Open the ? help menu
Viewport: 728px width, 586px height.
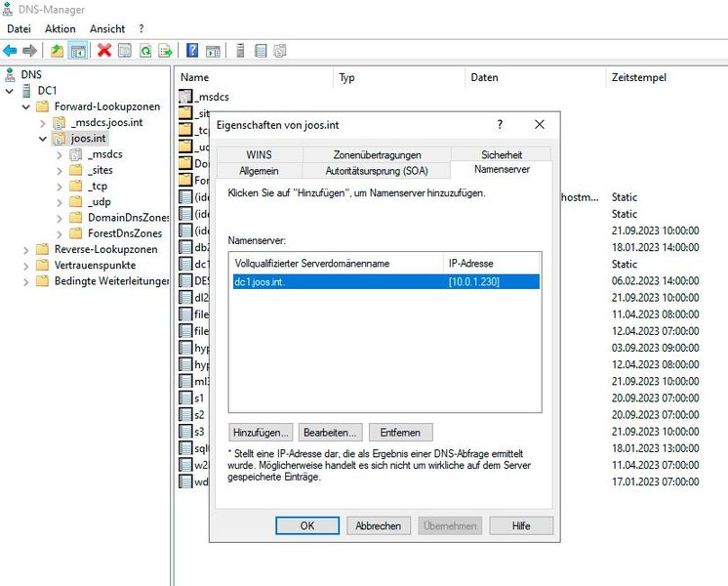(142, 29)
